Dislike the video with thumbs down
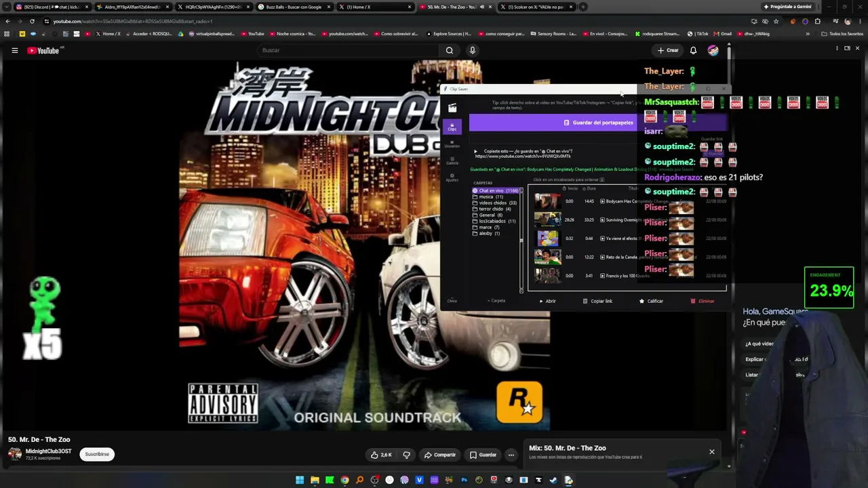 (x=406, y=455)
